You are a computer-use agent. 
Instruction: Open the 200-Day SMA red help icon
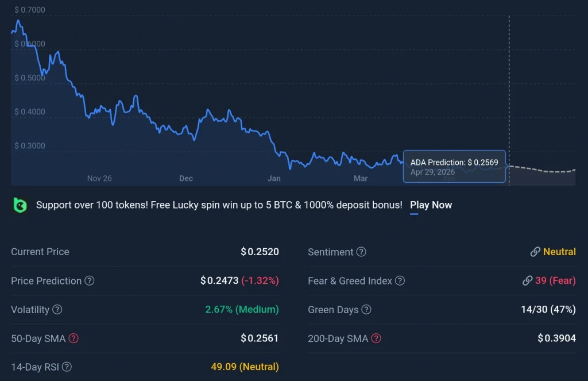click(x=376, y=338)
